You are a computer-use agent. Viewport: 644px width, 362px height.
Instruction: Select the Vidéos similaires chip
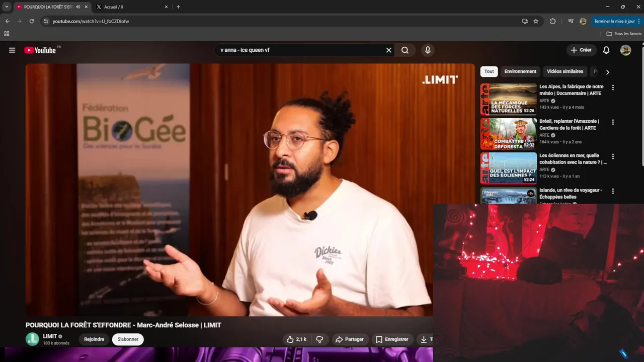click(x=565, y=71)
